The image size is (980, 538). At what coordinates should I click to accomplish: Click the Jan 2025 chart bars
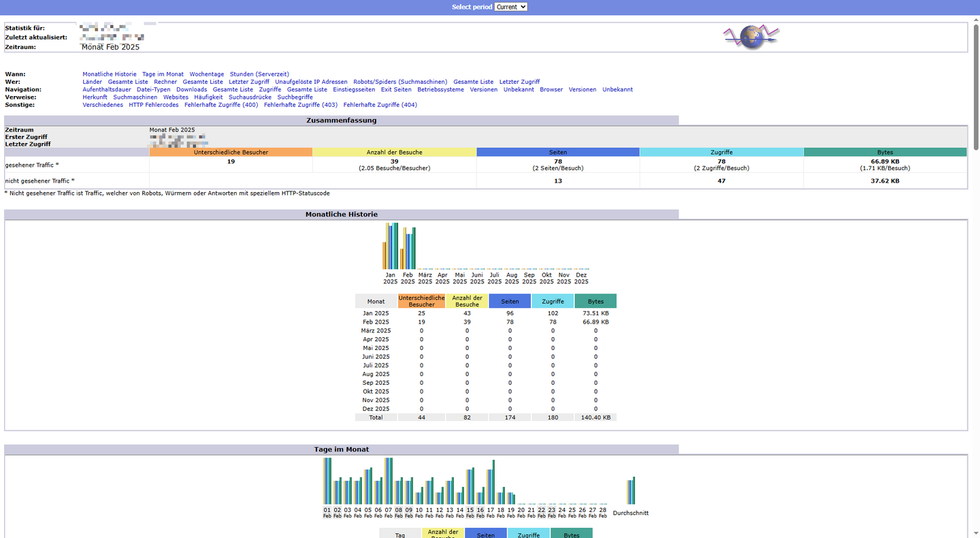pos(391,246)
